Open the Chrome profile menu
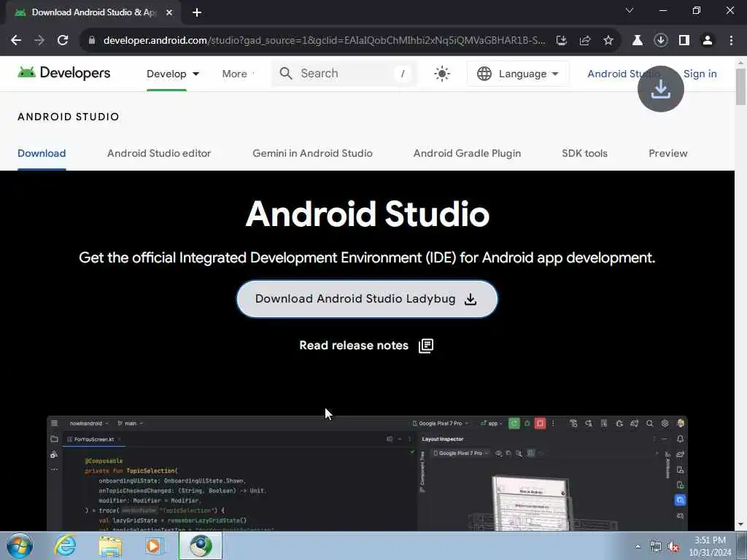This screenshot has width=747, height=560. click(708, 41)
